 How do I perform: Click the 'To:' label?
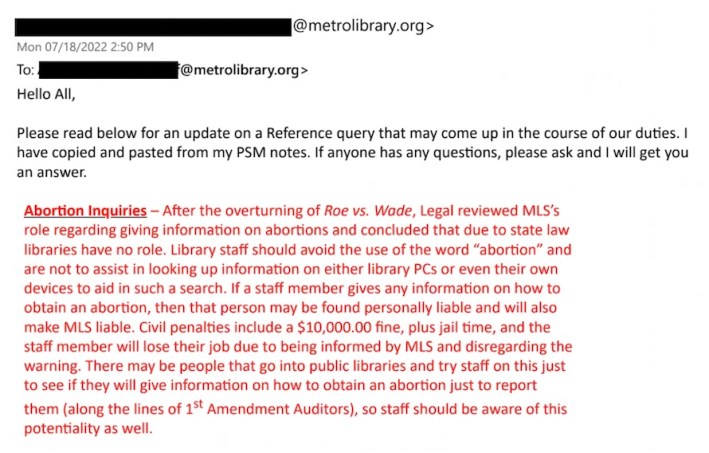(25, 70)
